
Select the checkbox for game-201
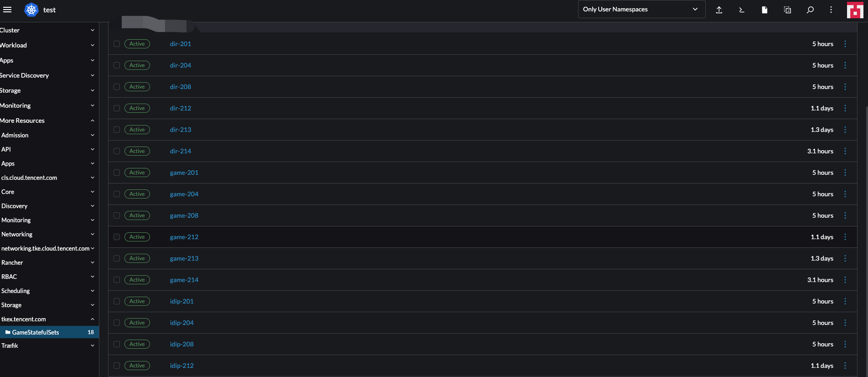click(117, 173)
